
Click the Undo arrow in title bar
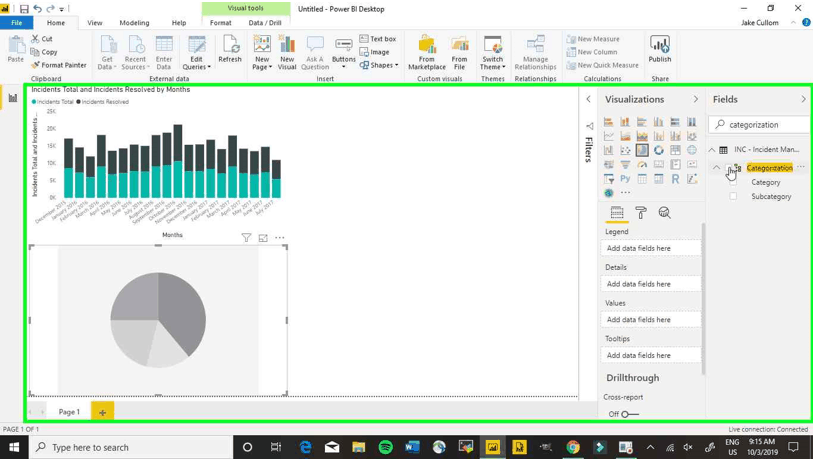37,9
